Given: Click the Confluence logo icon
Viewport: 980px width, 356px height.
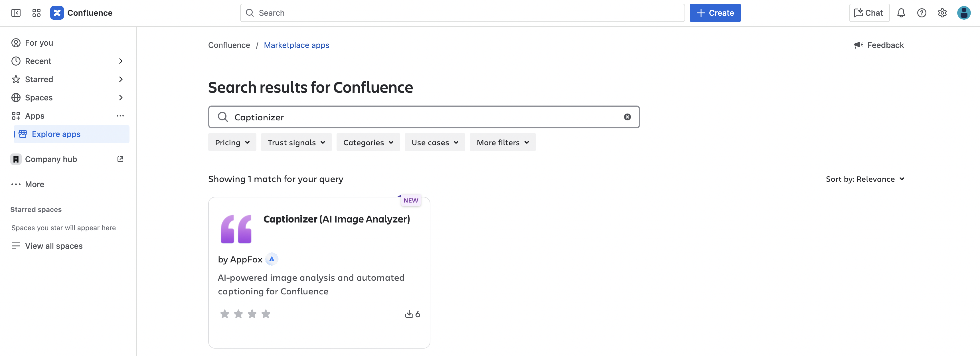Looking at the screenshot, I should click(57, 13).
